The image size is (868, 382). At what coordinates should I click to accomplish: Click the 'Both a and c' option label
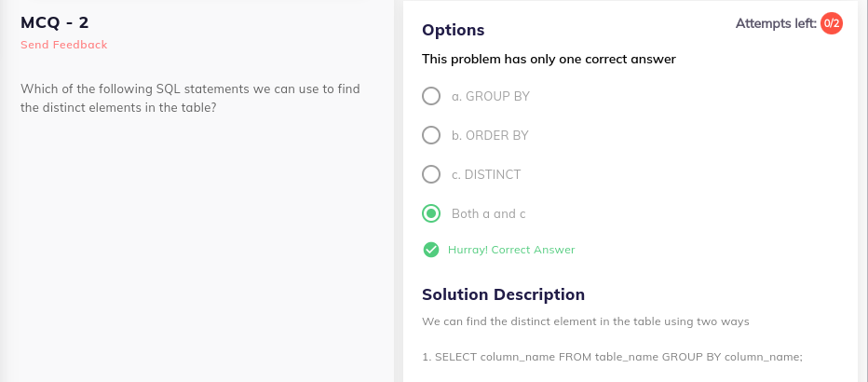pos(488,213)
